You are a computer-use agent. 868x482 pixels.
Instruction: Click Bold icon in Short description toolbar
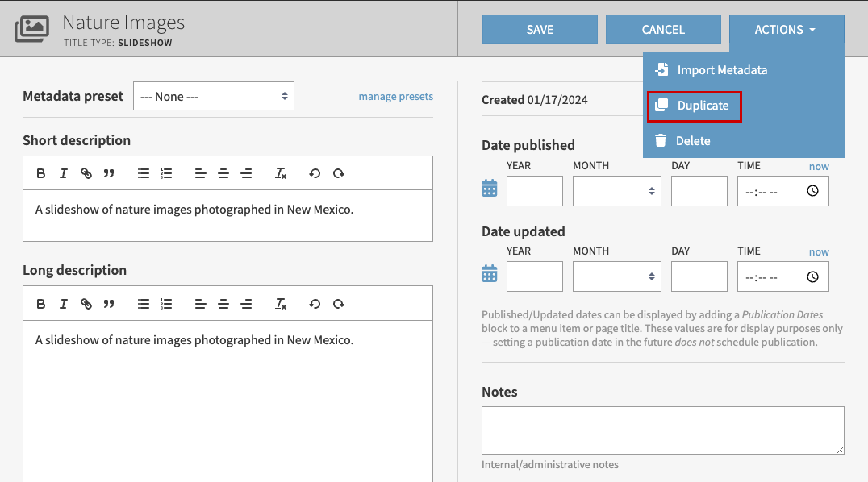tap(41, 173)
